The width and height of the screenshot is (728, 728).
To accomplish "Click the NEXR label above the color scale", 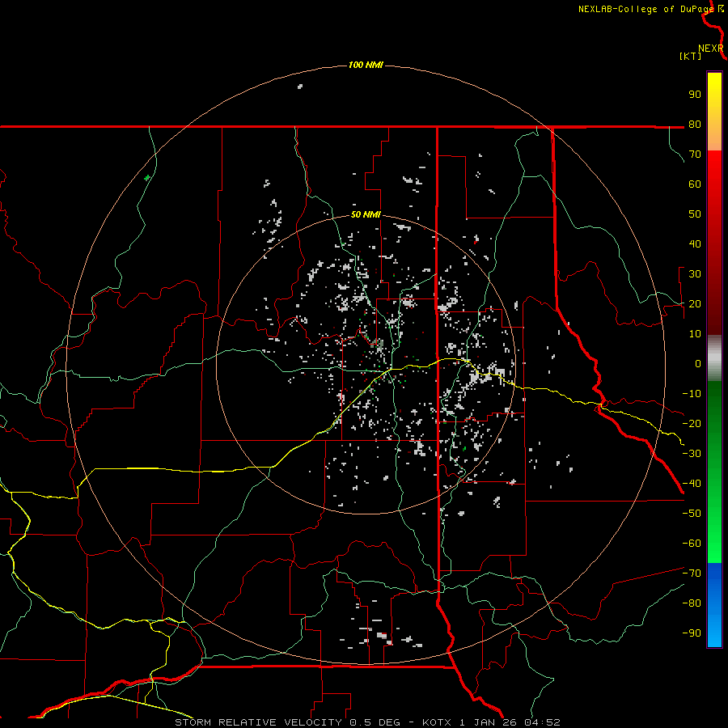I will tap(711, 49).
